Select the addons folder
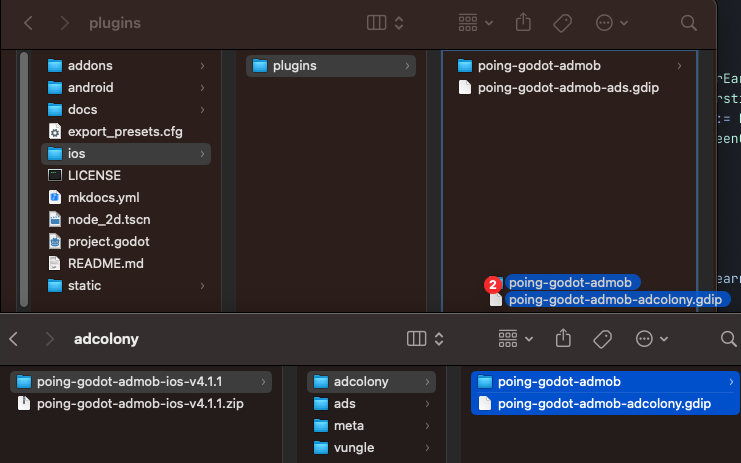 point(126,66)
